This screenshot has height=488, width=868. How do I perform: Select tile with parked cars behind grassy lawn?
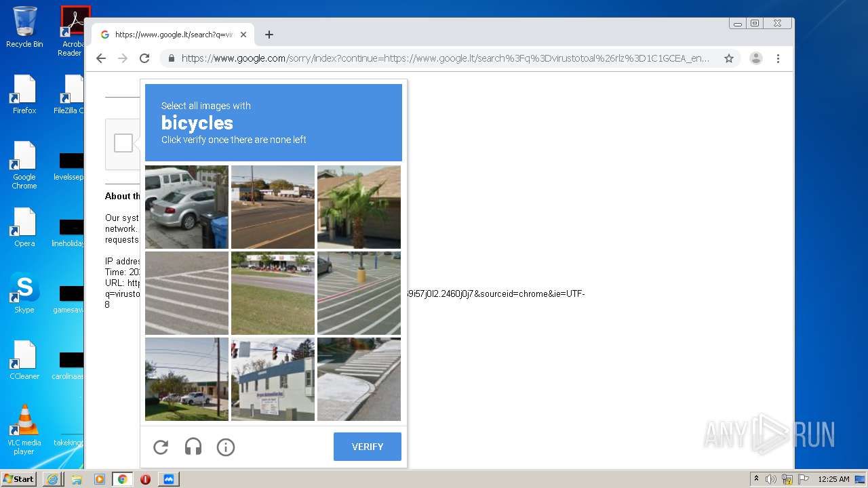click(186, 380)
